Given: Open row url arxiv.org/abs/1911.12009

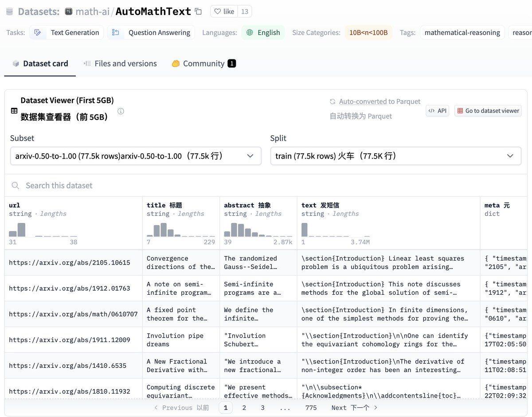Looking at the screenshot, I should (70, 340).
